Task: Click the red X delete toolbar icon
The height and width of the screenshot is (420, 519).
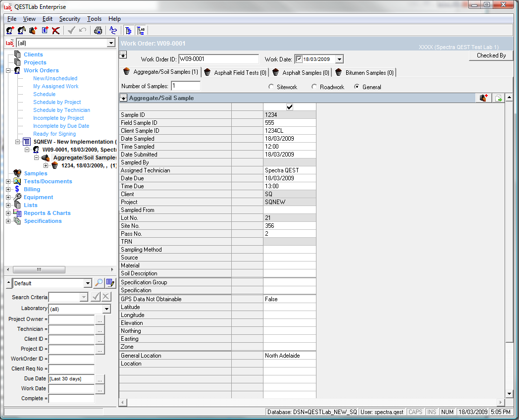Action: pyautogui.click(x=56, y=30)
